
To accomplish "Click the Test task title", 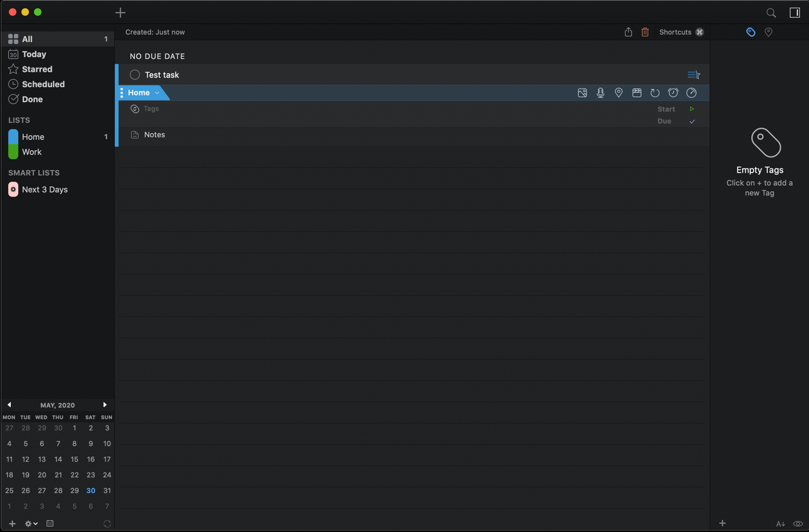I will click(x=162, y=75).
